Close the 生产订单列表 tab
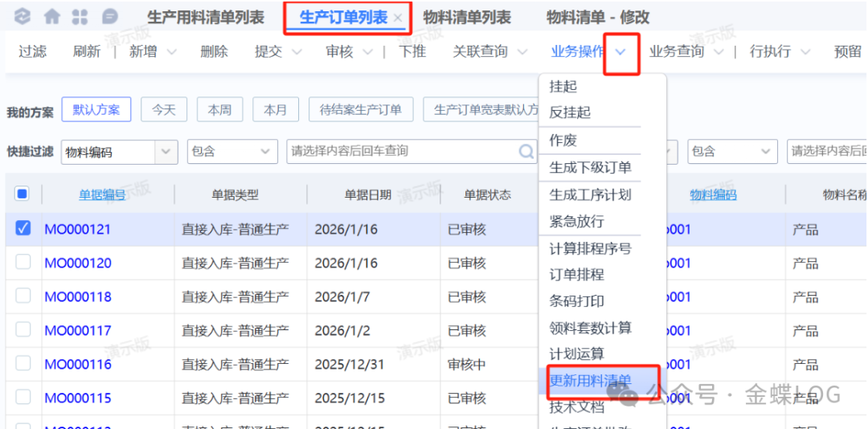 click(x=399, y=18)
